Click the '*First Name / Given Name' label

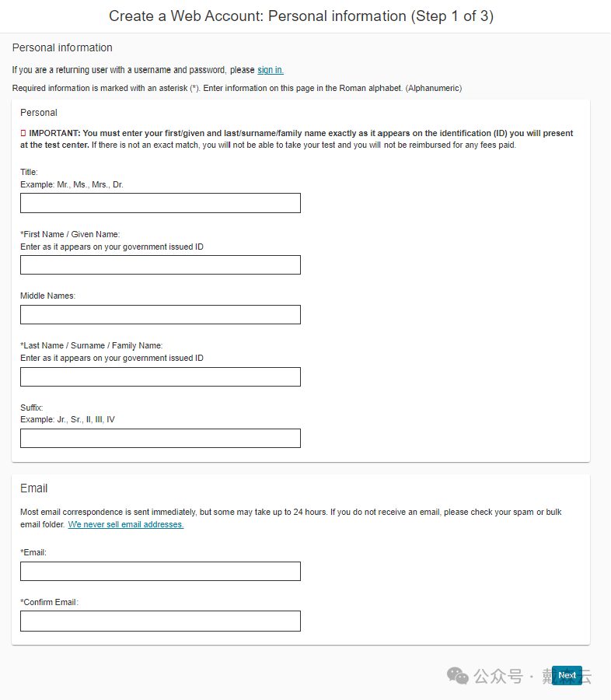point(70,234)
